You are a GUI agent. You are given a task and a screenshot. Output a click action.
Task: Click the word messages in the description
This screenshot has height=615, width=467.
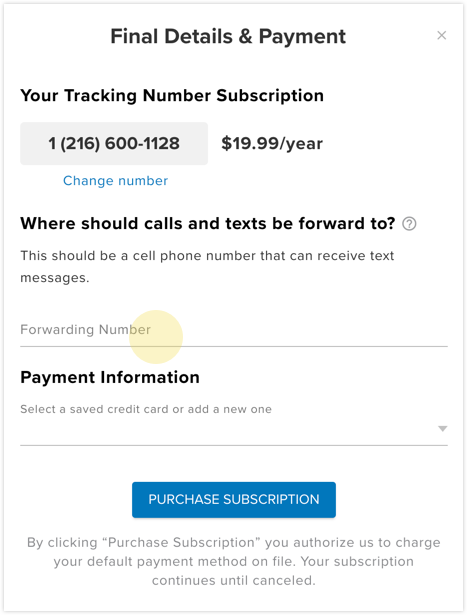55,278
